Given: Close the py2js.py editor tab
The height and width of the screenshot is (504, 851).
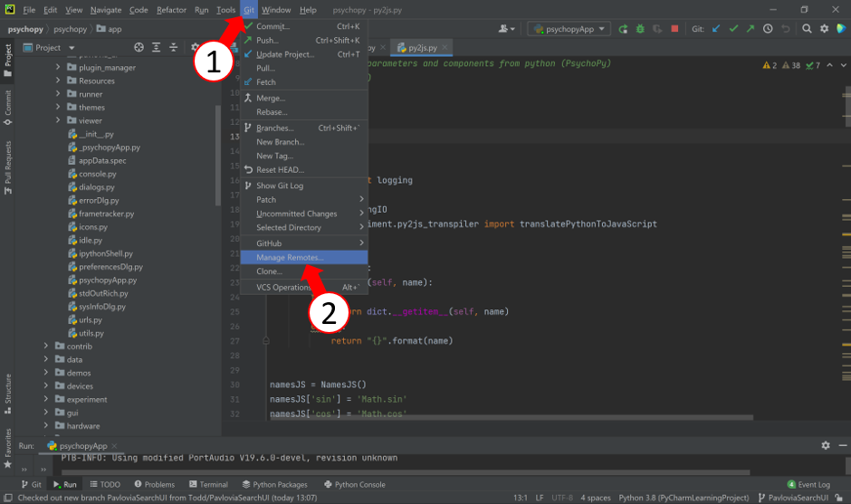Looking at the screenshot, I should [x=445, y=48].
